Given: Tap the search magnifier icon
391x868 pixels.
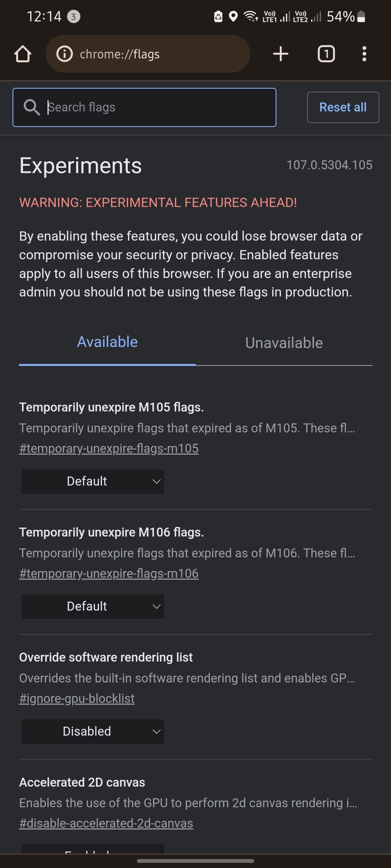Looking at the screenshot, I should 32,107.
